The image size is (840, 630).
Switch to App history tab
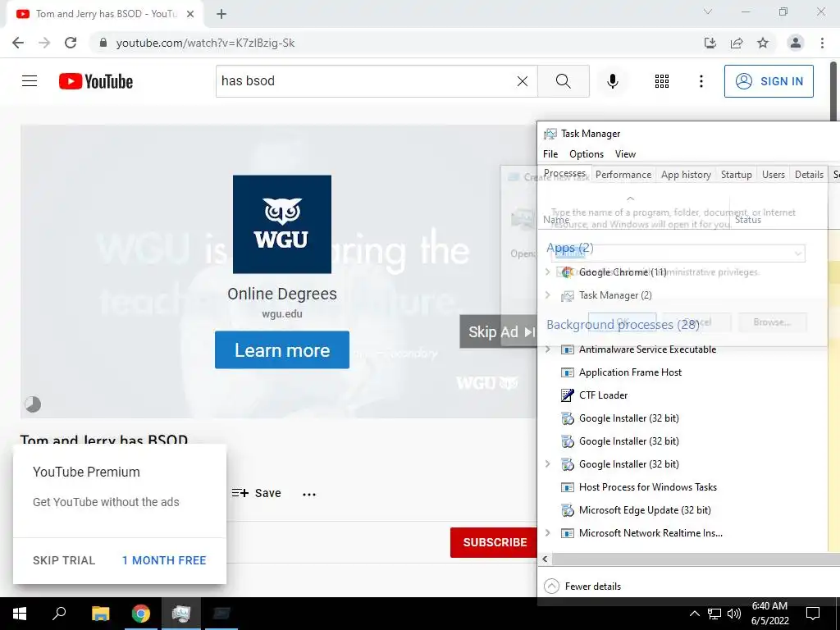pos(686,175)
